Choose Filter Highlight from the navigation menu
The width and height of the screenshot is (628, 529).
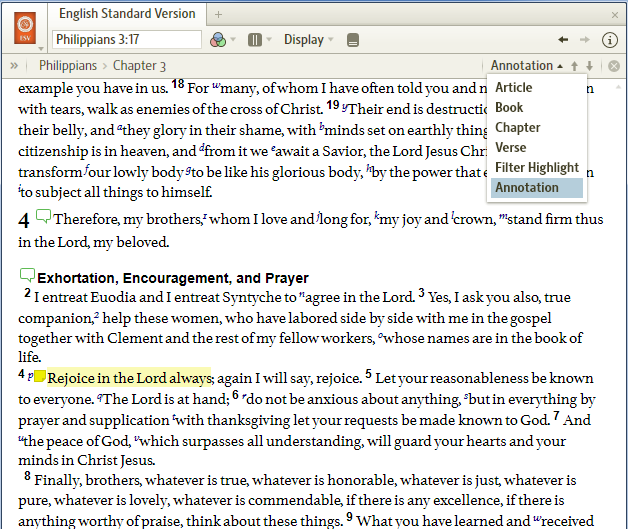(x=537, y=167)
